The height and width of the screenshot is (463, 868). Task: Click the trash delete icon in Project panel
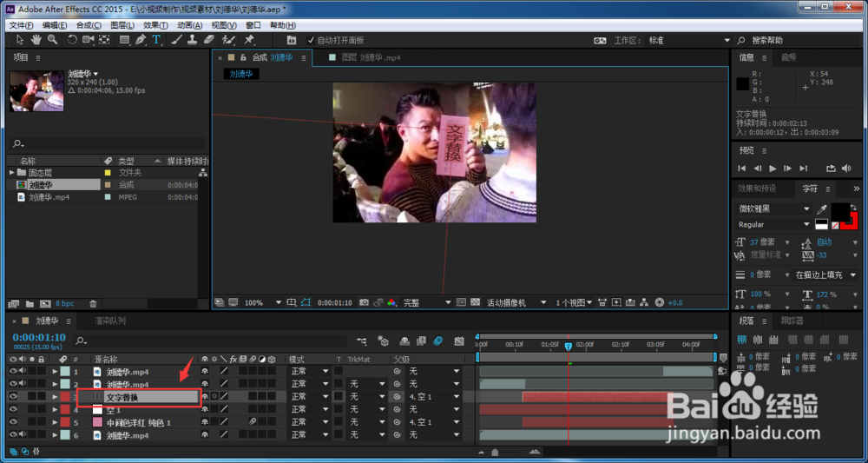[x=93, y=303]
